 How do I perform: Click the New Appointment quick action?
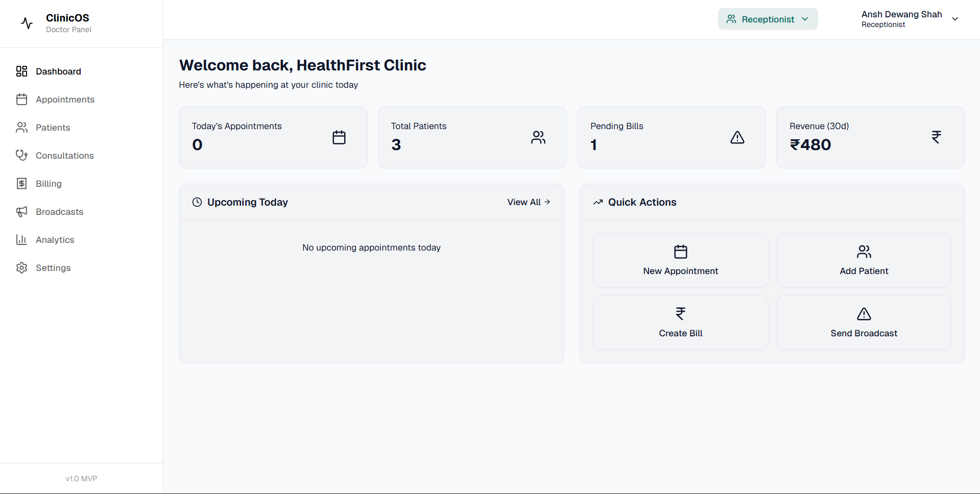click(680, 261)
